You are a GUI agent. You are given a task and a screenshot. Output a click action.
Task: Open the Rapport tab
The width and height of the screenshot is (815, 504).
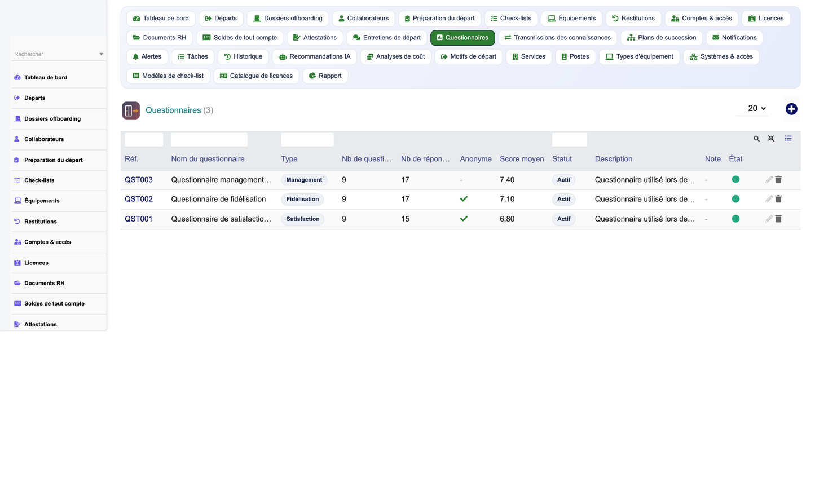[x=325, y=76]
